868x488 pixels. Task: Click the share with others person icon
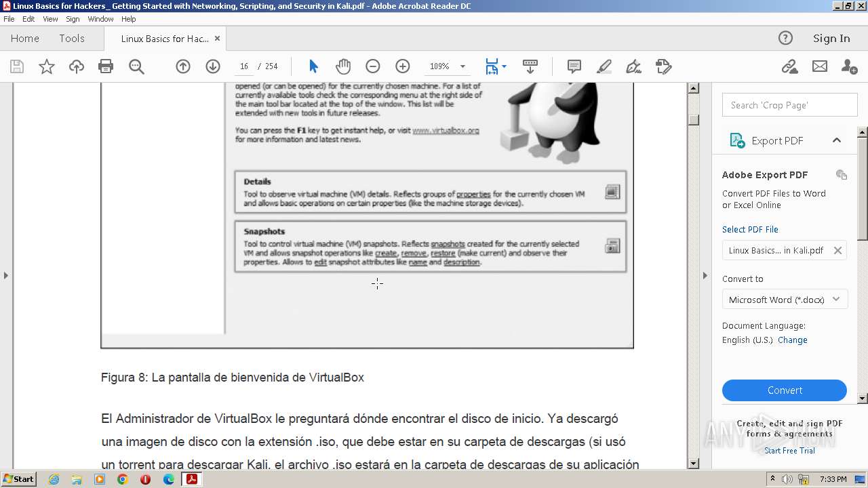(849, 66)
